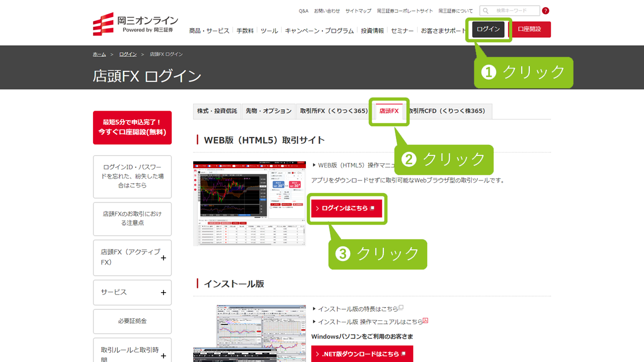Open 必要証拠金 sidebar item
The height and width of the screenshot is (362, 644).
tap(132, 321)
